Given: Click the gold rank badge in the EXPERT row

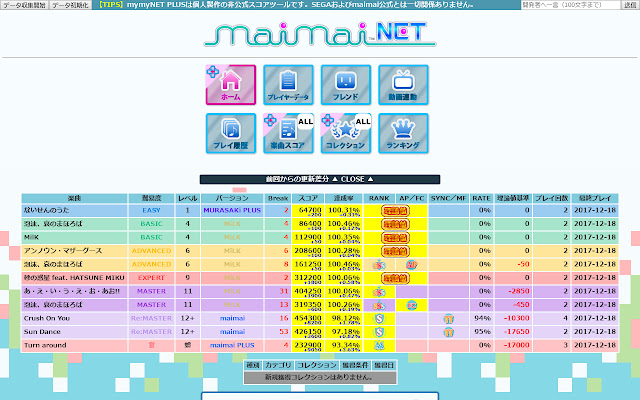Looking at the screenshot, I should [x=395, y=278].
